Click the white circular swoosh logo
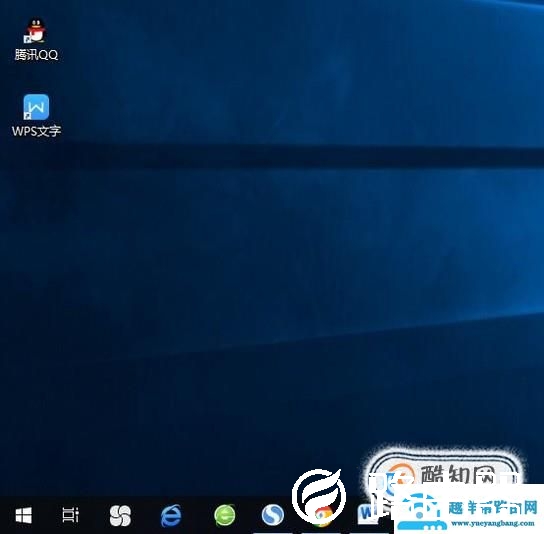This screenshot has width=544, height=534. point(318,495)
